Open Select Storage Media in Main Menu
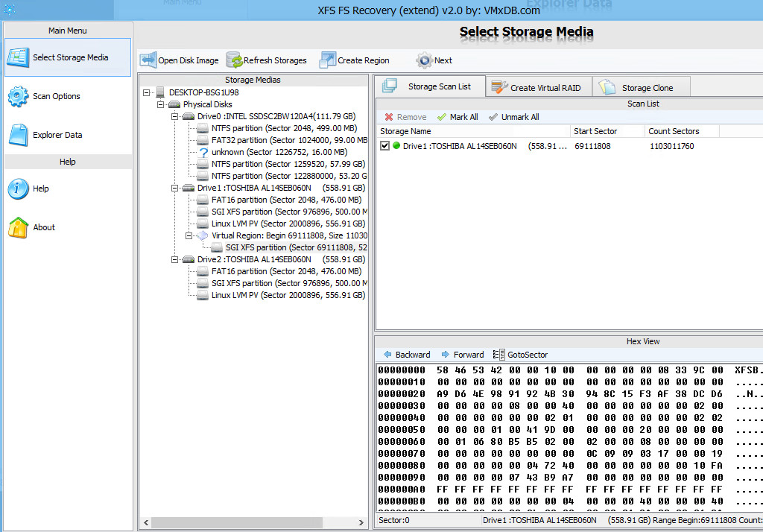This screenshot has height=532, width=763. click(68, 57)
